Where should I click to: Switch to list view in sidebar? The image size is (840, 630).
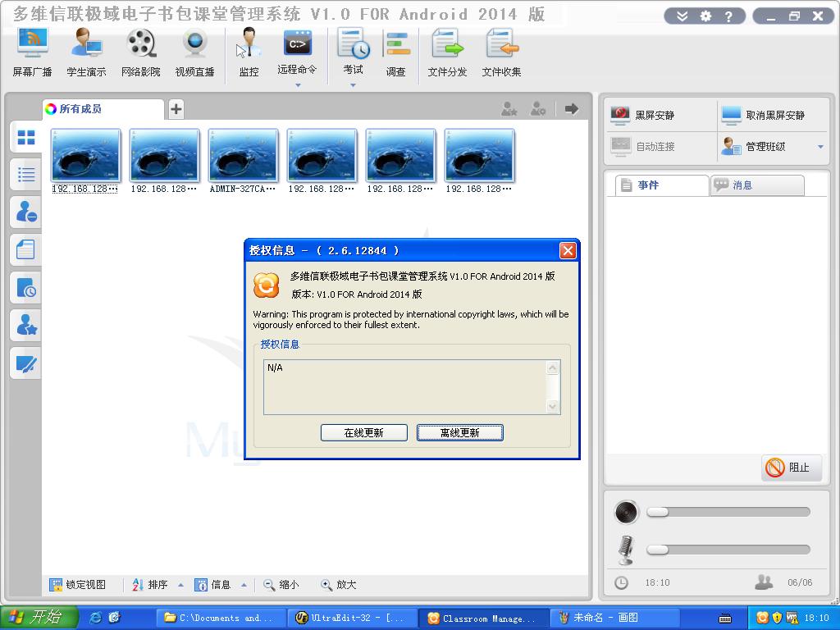pyautogui.click(x=26, y=174)
